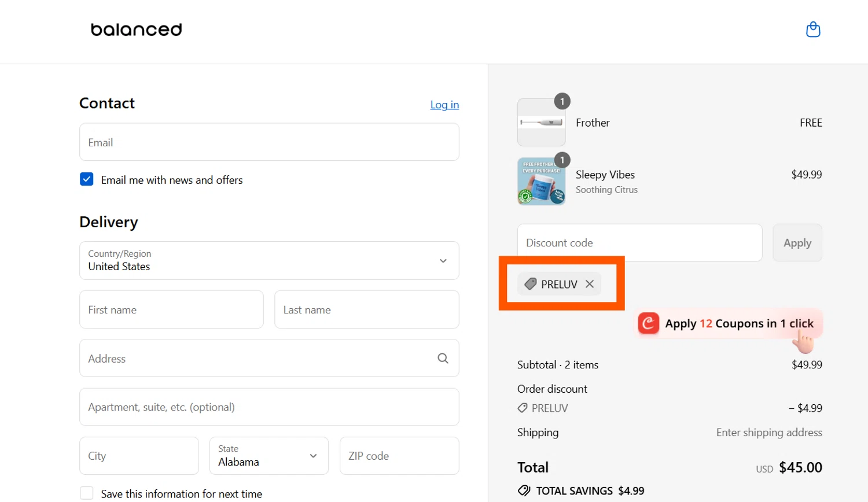Click the Sleepy Vibes product thumbnail
Screen dimensions: 868x502
click(541, 182)
